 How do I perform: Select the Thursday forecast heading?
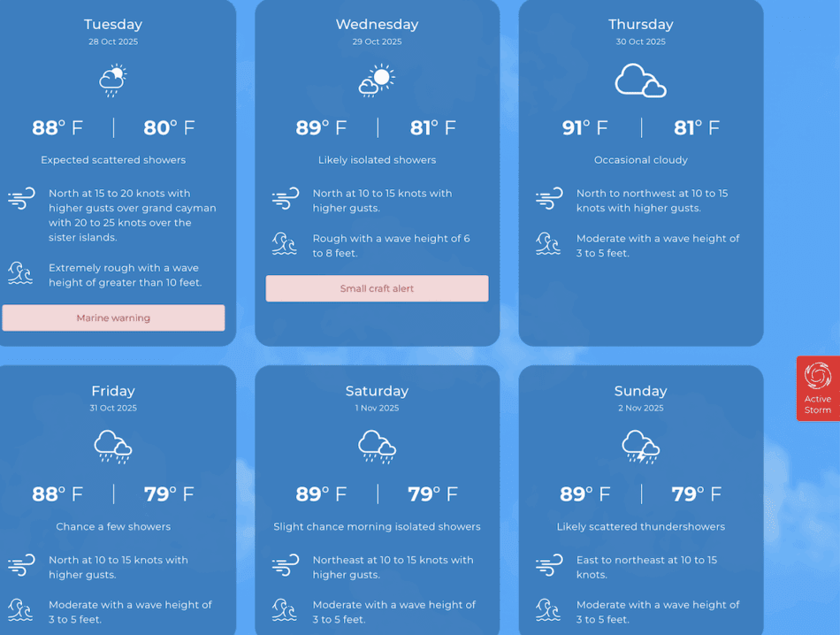(x=640, y=25)
